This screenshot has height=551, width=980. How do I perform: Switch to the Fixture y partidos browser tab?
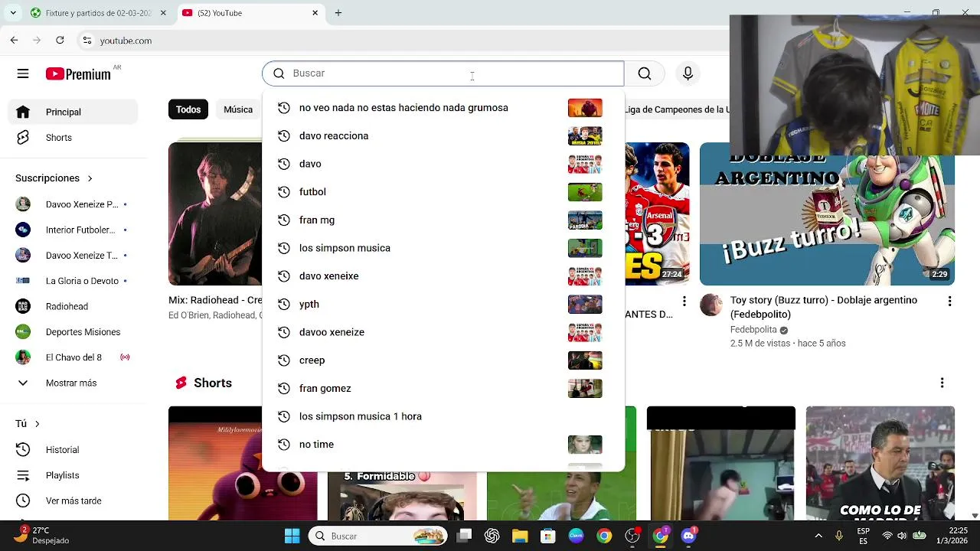(x=98, y=13)
